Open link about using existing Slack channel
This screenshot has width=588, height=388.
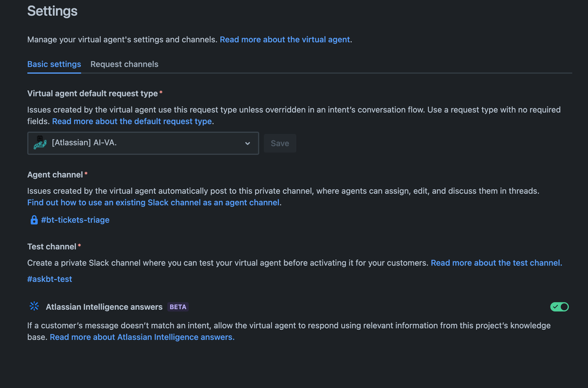[154, 203]
